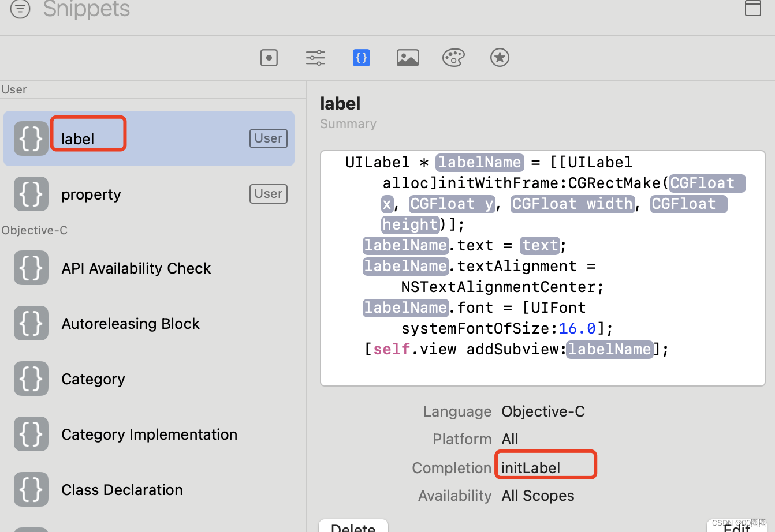The height and width of the screenshot is (532, 775).
Task: Click the window layout icon top-right
Action: point(752,9)
